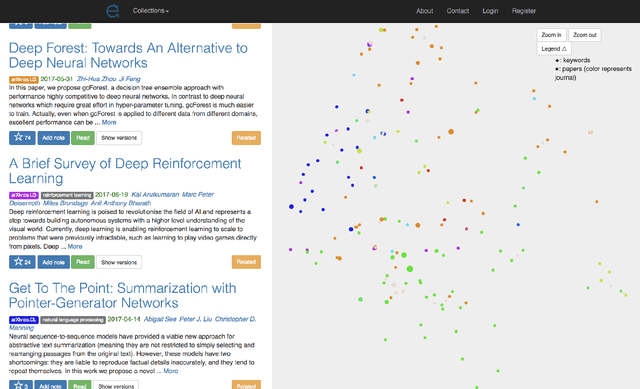This screenshot has width=640, height=389.
Task: Zoom out on the paper map
Action: click(584, 35)
